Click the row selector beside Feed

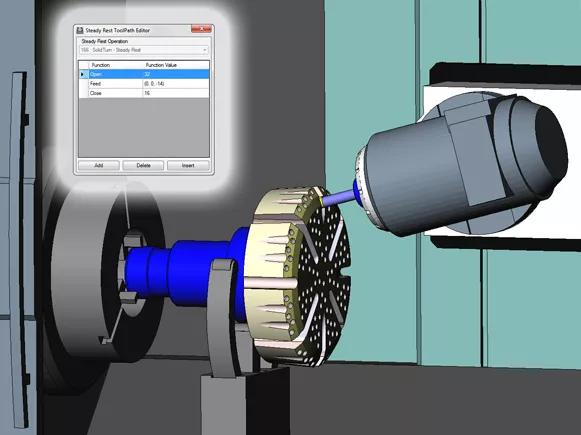tap(84, 84)
